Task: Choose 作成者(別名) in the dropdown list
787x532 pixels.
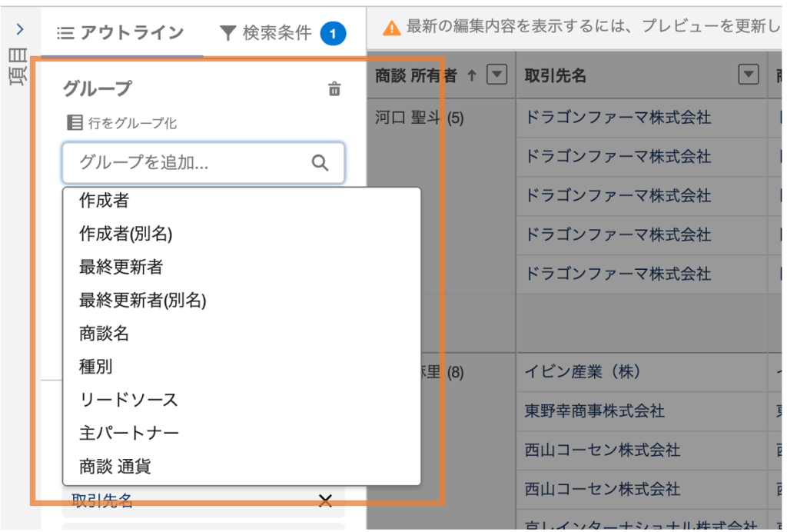Action: pyautogui.click(x=125, y=234)
